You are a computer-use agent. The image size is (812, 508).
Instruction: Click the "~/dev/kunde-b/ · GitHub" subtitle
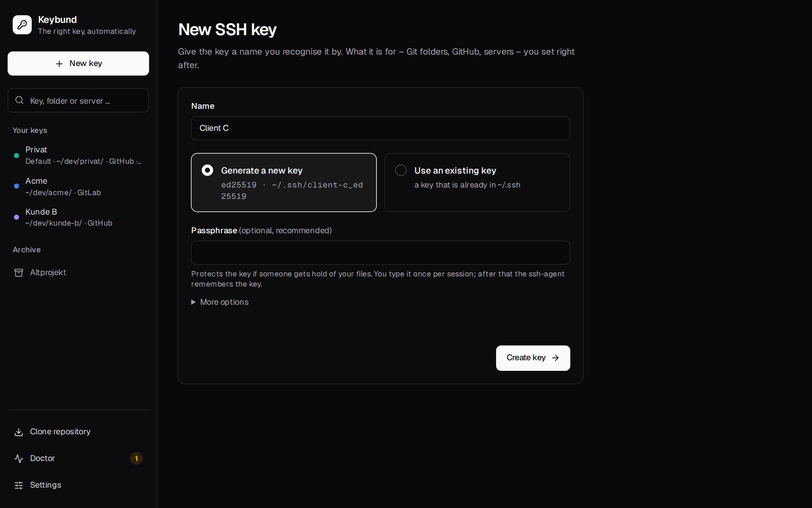point(69,223)
